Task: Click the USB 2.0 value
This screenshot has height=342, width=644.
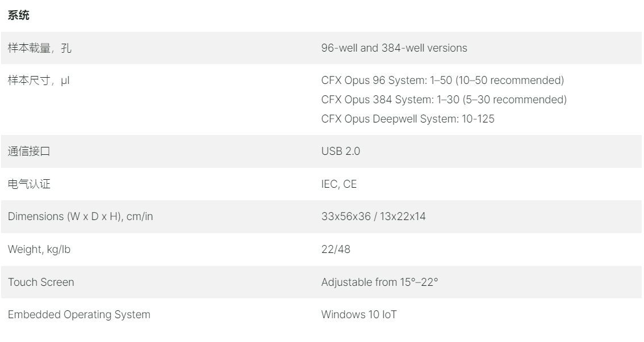Action: pos(341,151)
